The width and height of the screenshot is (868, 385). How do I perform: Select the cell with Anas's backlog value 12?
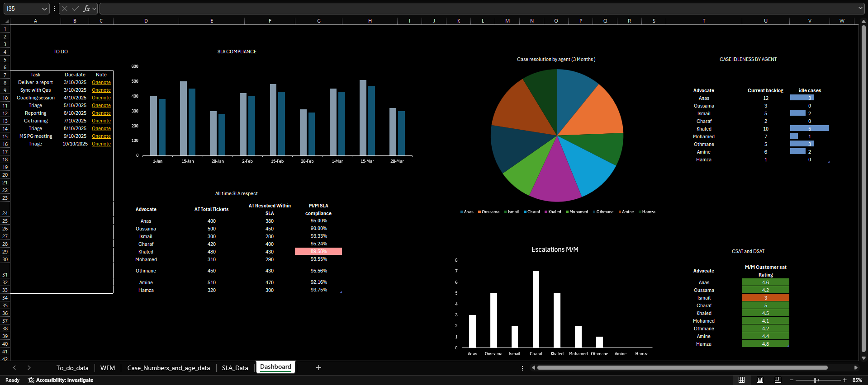pyautogui.click(x=765, y=98)
